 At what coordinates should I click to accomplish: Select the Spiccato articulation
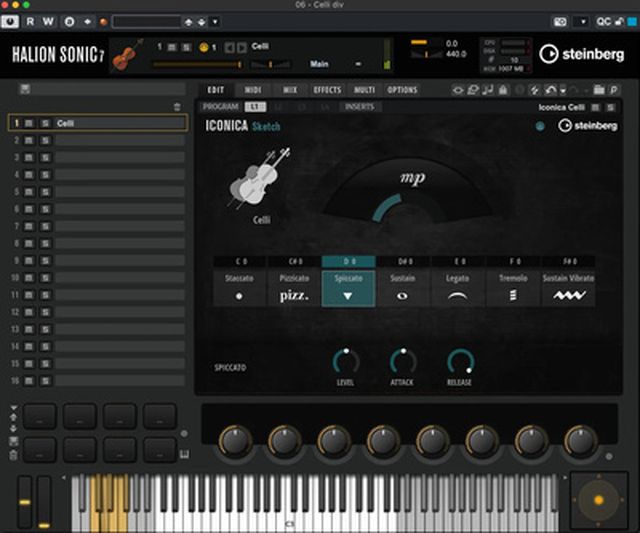[348, 288]
